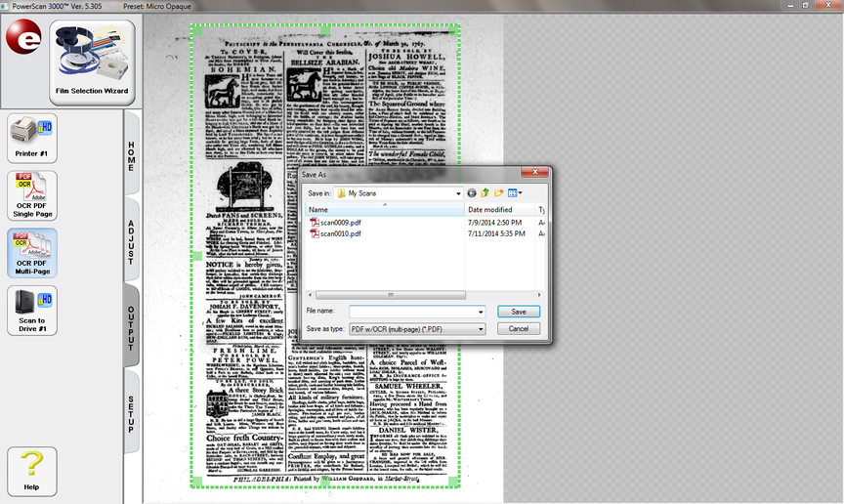The image size is (844, 504).
Task: Click the red e logo icon
Action: [22, 39]
